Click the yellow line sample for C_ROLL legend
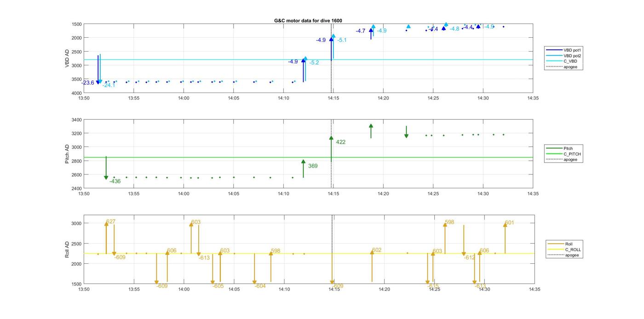644x319 pixels. pyautogui.click(x=556, y=249)
